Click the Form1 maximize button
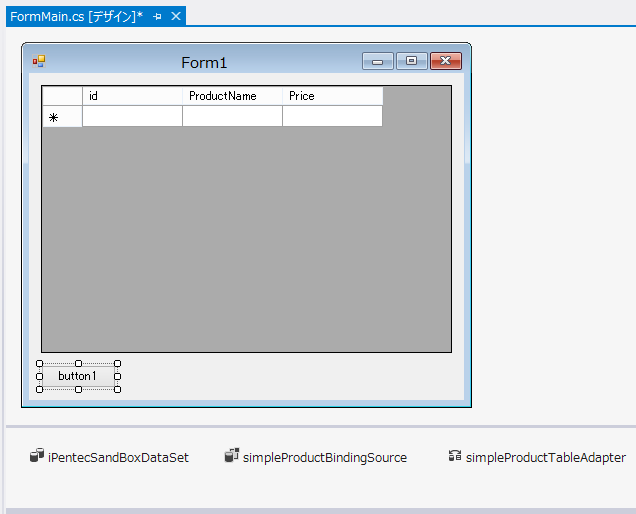Viewport: 636px width, 514px height. tap(411, 61)
